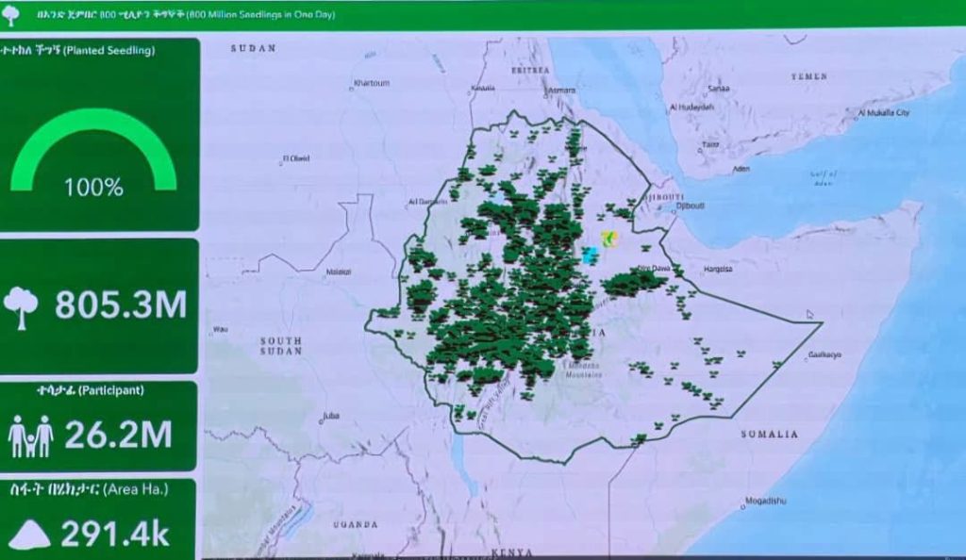This screenshot has height=560, width=966.
Task: Click the Malakal city label
Action: tap(339, 272)
